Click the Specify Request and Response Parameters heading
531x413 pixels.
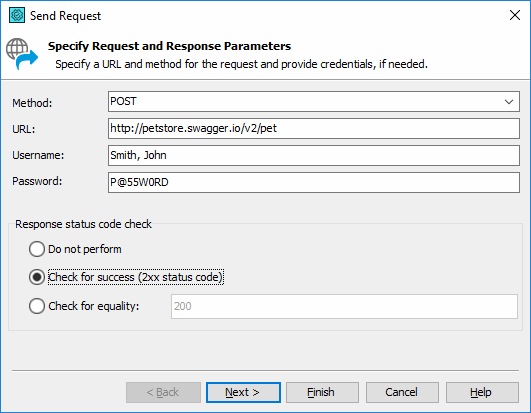pyautogui.click(x=169, y=46)
